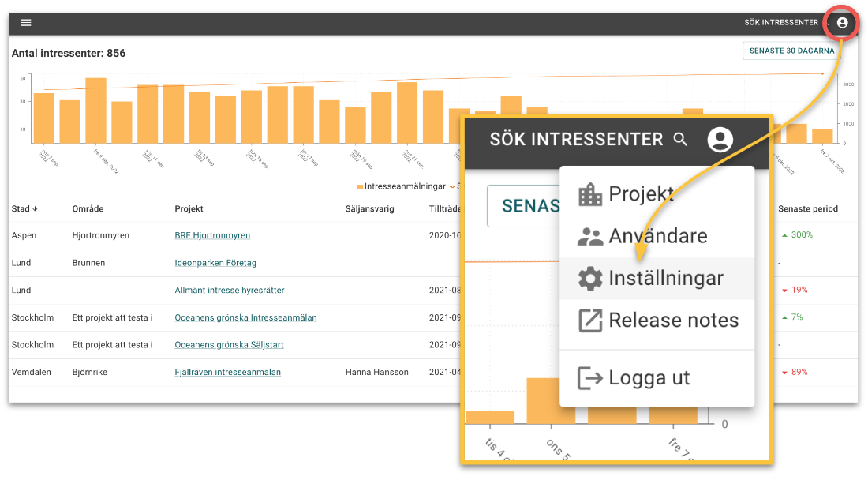The width and height of the screenshot is (868, 480).
Task: Click the tallest orange bar in chart
Action: (95, 111)
